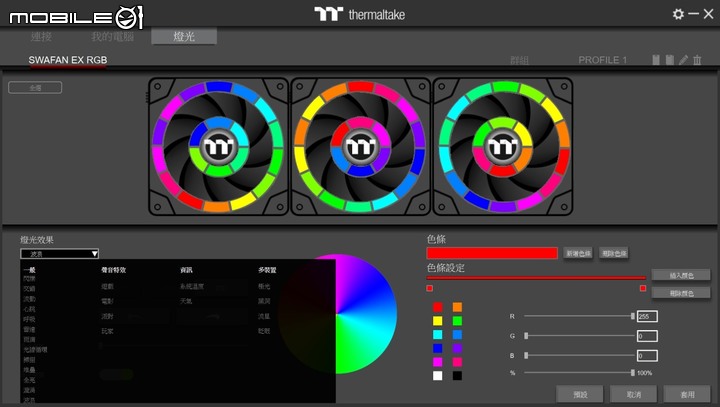The height and width of the screenshot is (407, 720).
Task: Pick the light blue preset color swatch
Action: point(457,334)
